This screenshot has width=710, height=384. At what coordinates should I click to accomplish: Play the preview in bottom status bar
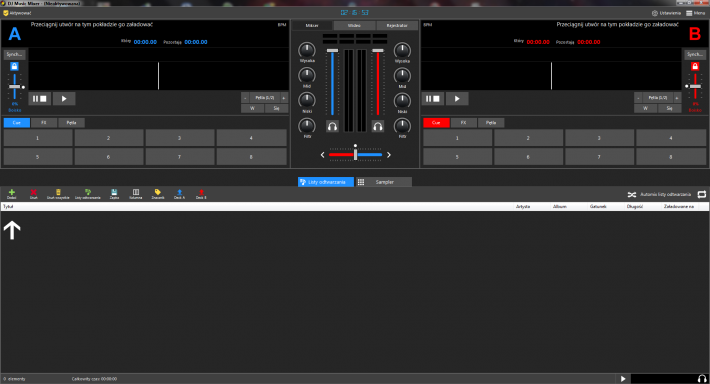coord(623,379)
